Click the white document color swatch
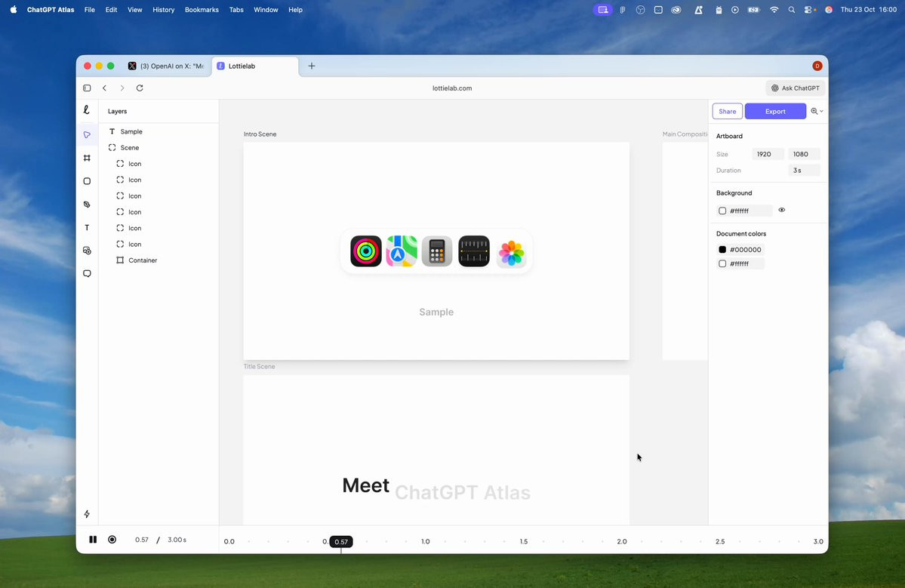 (722, 263)
